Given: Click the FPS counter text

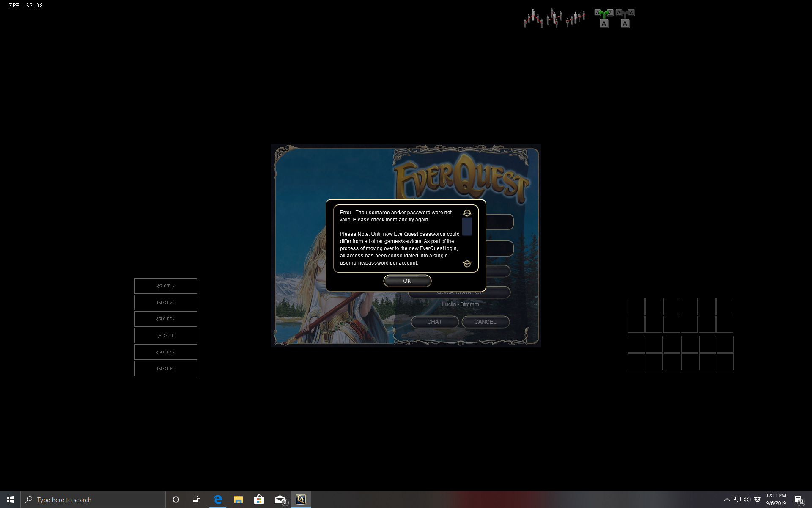Looking at the screenshot, I should [x=26, y=6].
